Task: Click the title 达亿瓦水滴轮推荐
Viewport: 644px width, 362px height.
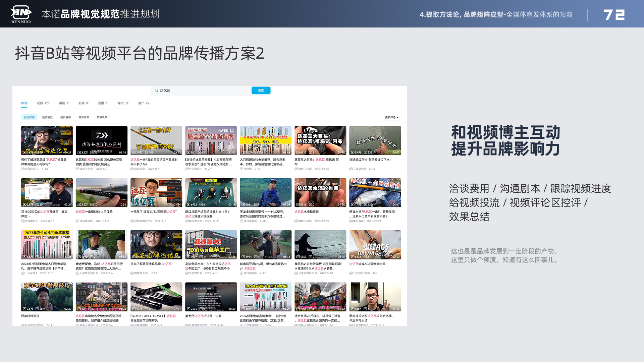Action: point(307,212)
